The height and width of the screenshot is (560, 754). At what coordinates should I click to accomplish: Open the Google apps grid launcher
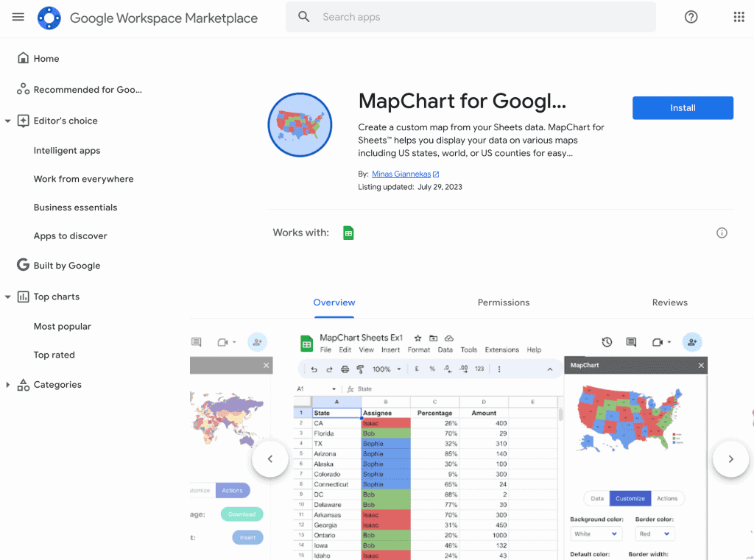pos(739,18)
